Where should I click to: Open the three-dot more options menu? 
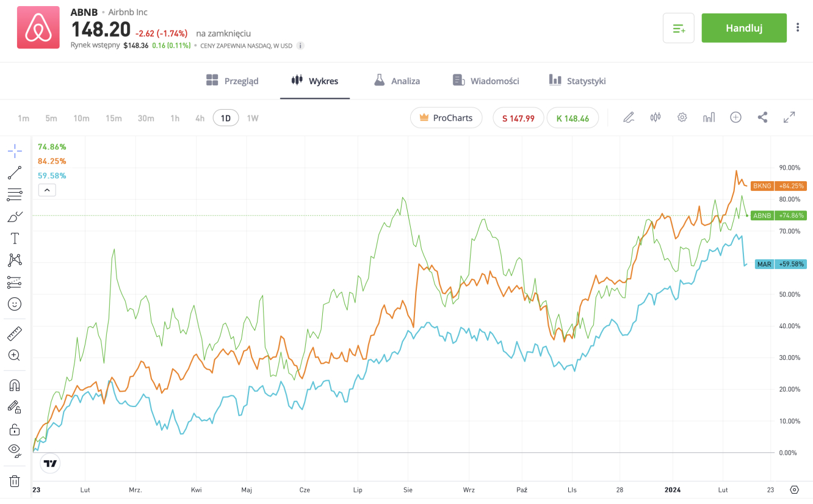798,27
